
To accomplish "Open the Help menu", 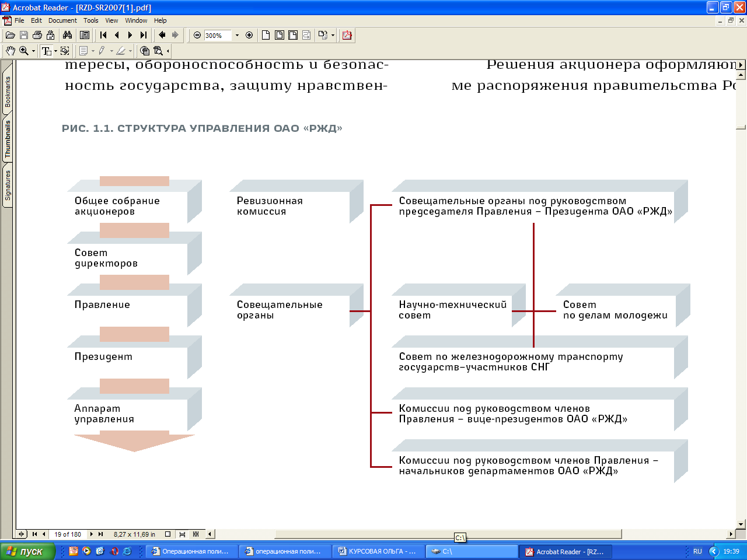I will [160, 20].
